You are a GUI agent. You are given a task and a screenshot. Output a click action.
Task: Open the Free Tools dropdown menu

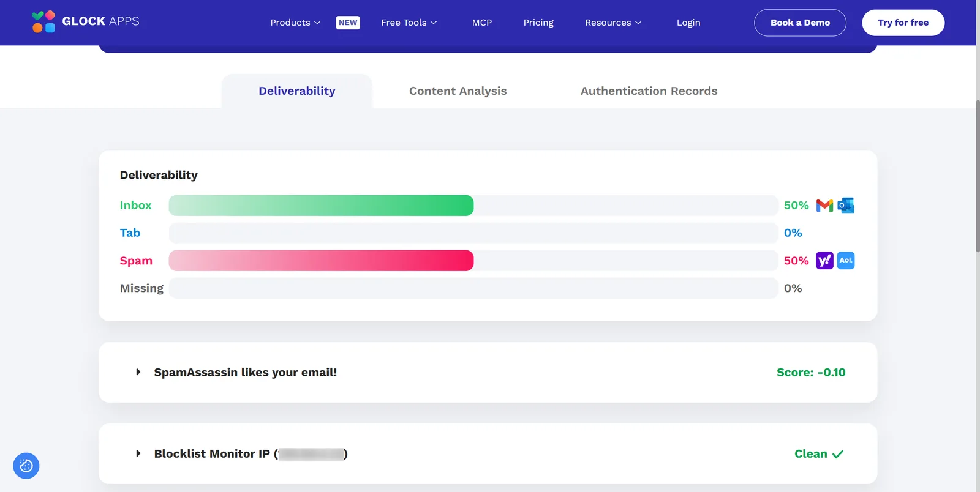pos(409,23)
